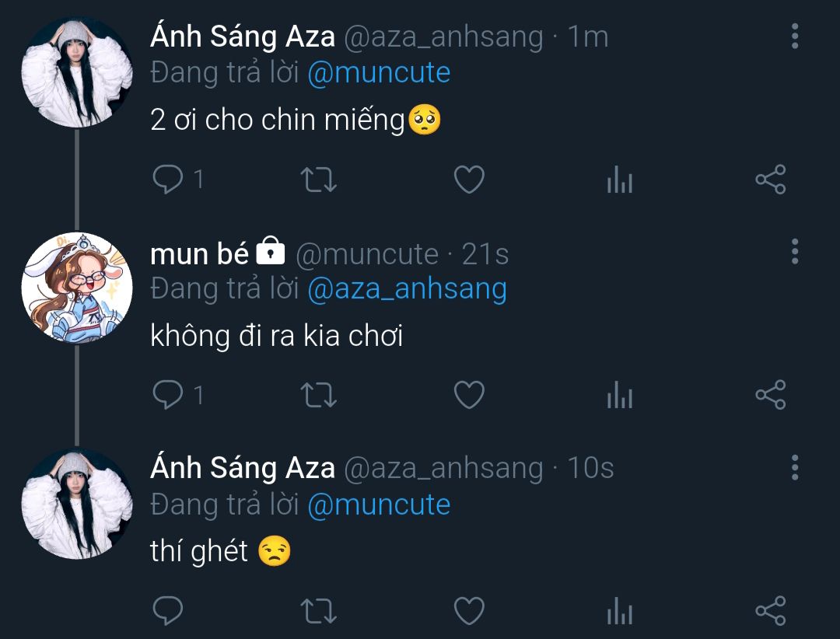Like the "không đi ra kia chơi" tweet
Screen dimensions: 840x639
[469, 395]
